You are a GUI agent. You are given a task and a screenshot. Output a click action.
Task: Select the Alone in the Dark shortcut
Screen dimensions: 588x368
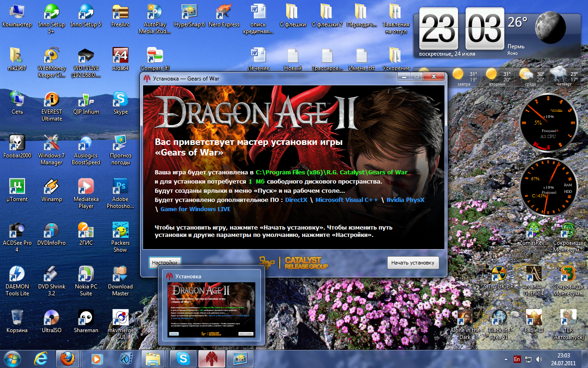[x=464, y=324]
